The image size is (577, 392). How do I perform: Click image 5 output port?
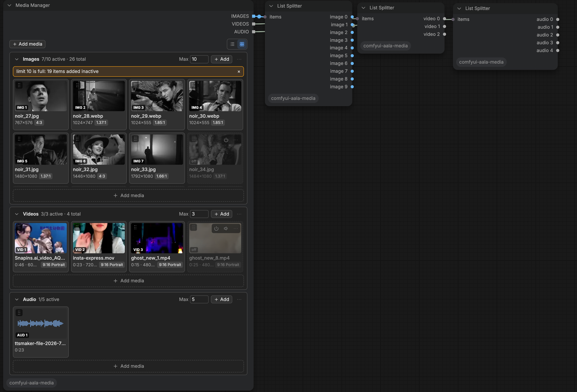pos(352,56)
